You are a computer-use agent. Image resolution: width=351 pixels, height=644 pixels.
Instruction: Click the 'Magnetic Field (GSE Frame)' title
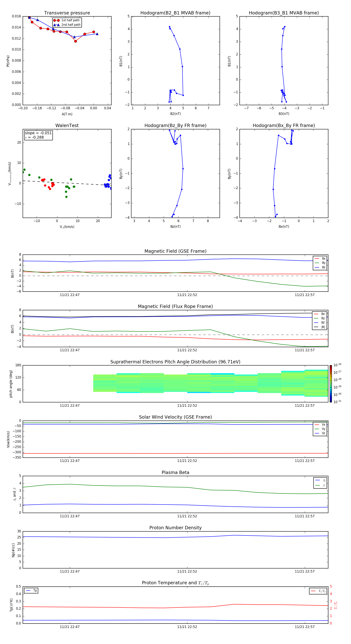[175, 251]
